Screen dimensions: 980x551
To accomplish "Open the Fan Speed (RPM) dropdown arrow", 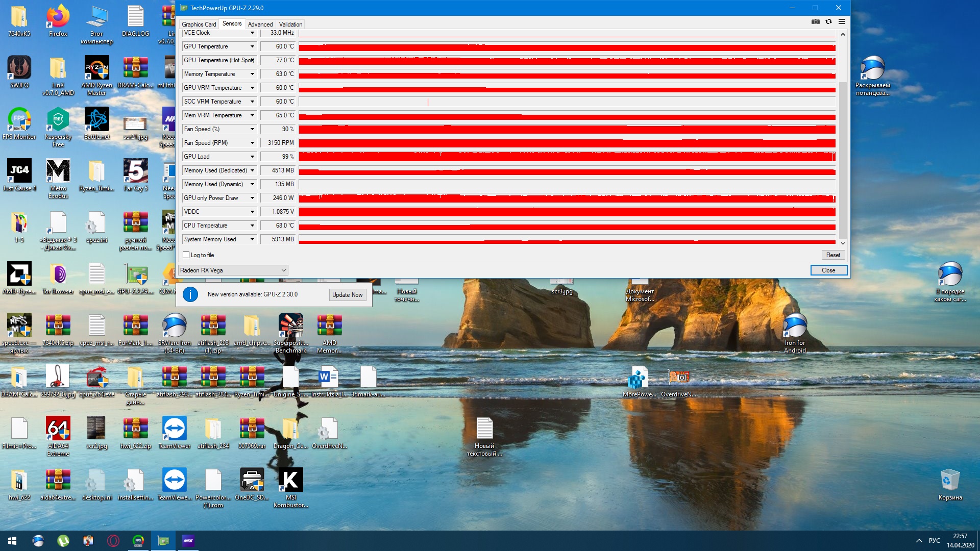I will coord(252,143).
